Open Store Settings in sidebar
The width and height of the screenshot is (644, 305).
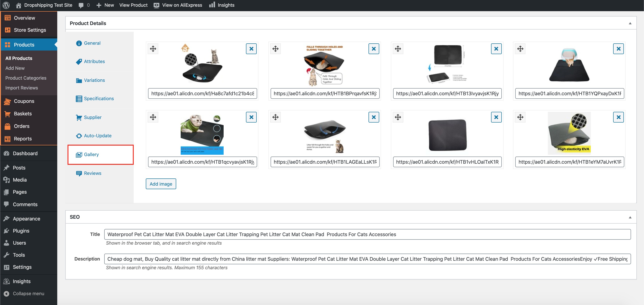[x=30, y=30]
